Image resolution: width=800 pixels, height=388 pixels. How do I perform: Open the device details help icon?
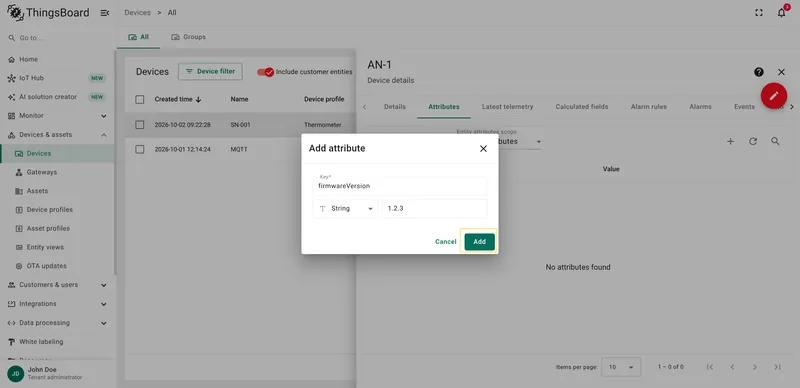(x=759, y=72)
